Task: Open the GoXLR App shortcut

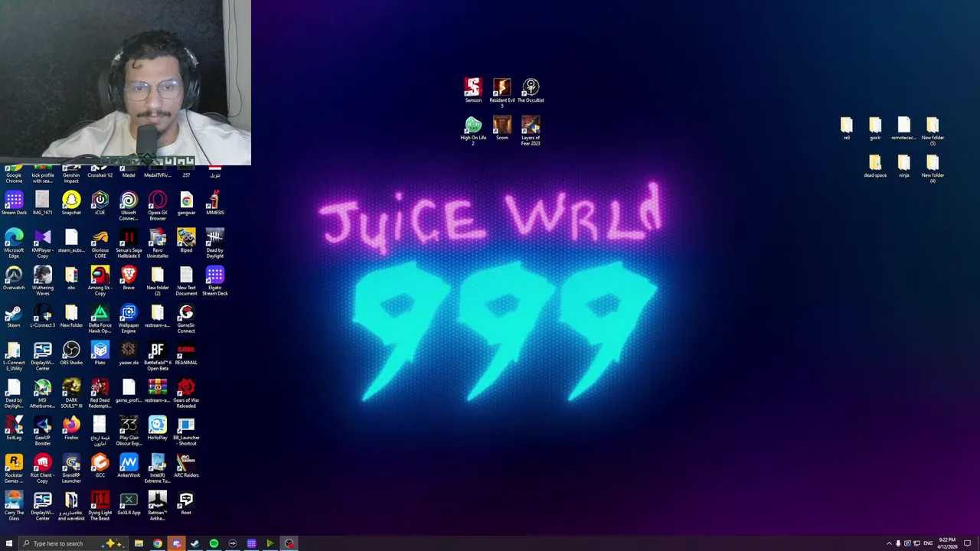Action: [x=129, y=501]
